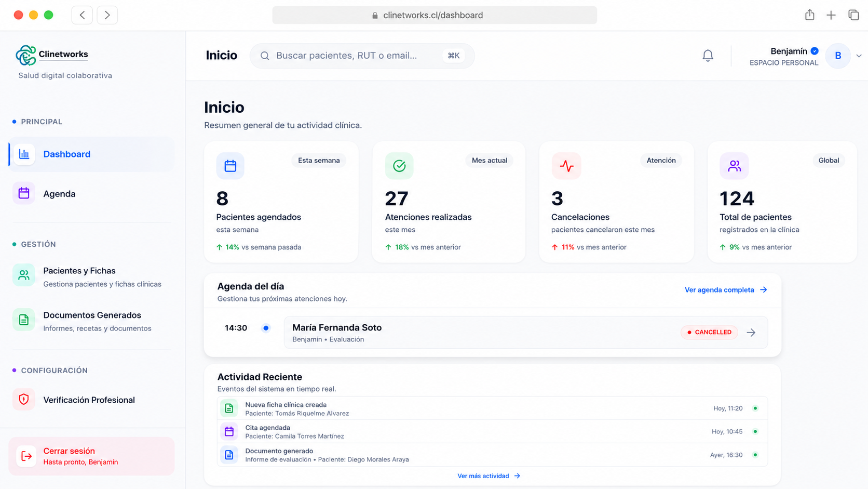
Task: Click arrow on María Fernanda Soto appointment
Action: [x=751, y=333]
